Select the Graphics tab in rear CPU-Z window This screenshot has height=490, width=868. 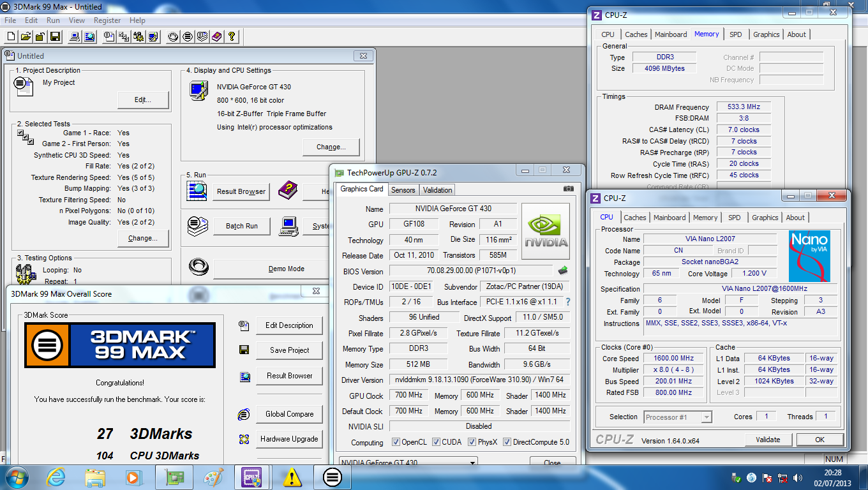point(766,34)
